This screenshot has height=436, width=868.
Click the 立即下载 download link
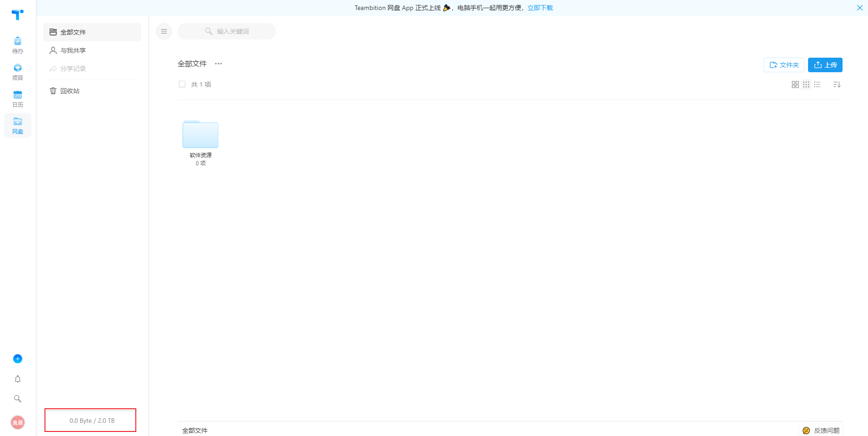tap(540, 8)
